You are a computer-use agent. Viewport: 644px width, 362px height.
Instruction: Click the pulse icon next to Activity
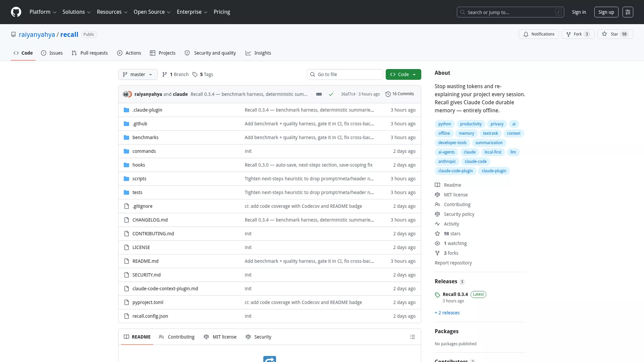[437, 224]
